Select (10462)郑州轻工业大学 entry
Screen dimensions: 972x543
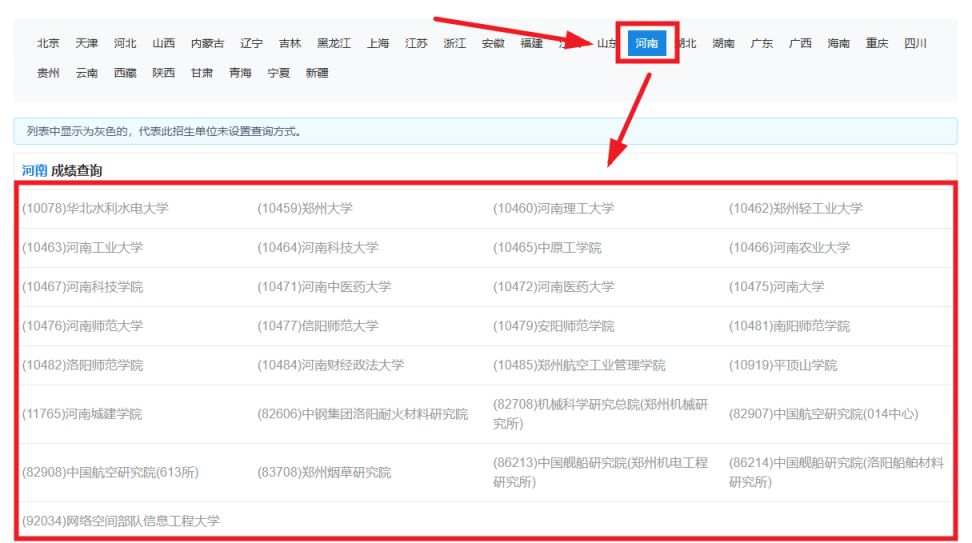[796, 208]
